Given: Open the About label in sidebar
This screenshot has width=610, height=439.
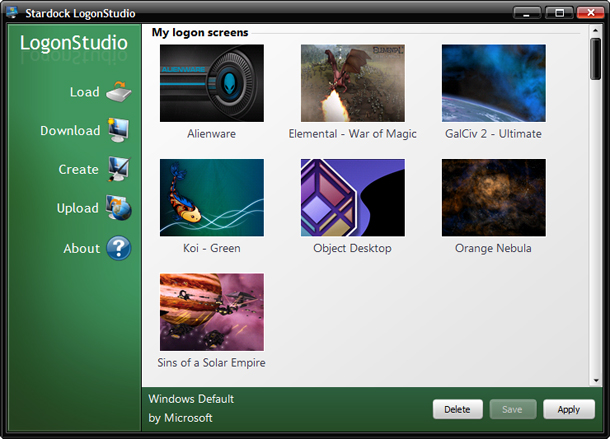Looking at the screenshot, I should [x=82, y=249].
